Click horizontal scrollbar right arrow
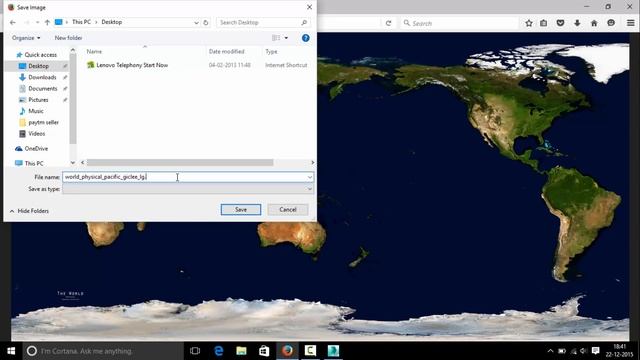 pos(313,162)
